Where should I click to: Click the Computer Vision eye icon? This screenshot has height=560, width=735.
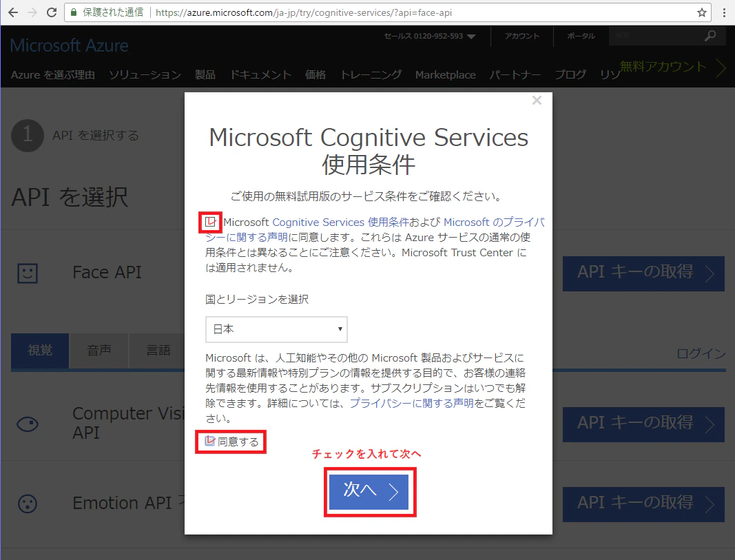tap(27, 424)
